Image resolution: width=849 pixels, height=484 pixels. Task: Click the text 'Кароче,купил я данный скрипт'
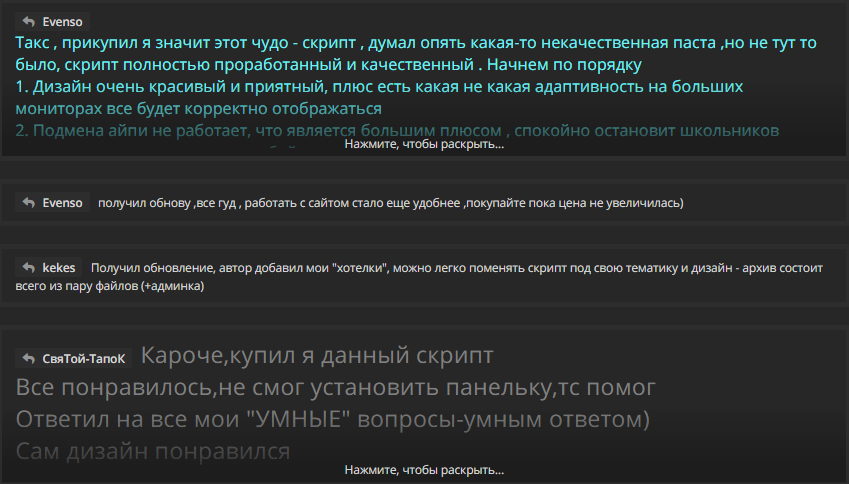pyautogui.click(x=317, y=356)
